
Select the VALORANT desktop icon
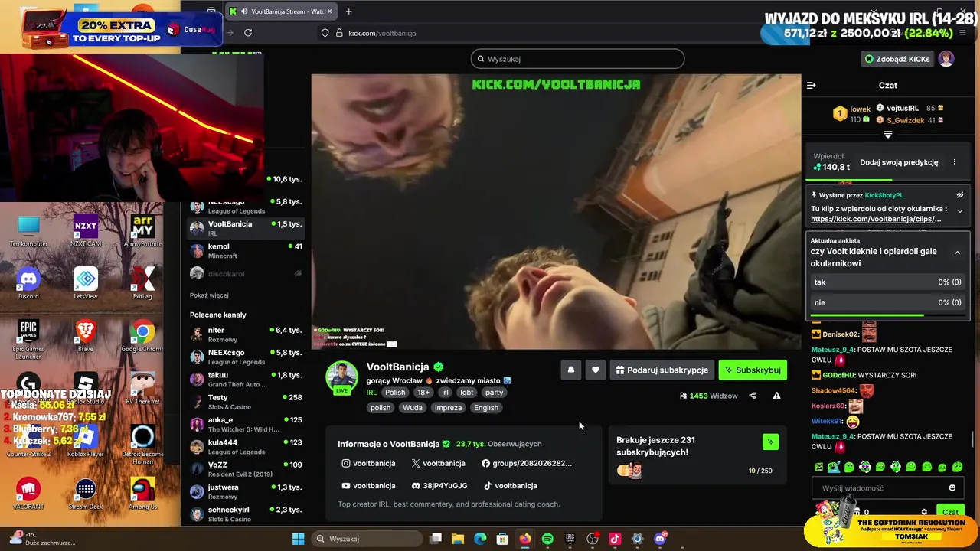[28, 494]
